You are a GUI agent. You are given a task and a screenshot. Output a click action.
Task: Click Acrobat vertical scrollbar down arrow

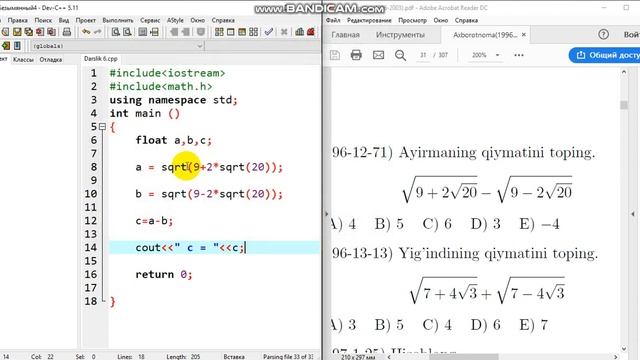point(624,349)
